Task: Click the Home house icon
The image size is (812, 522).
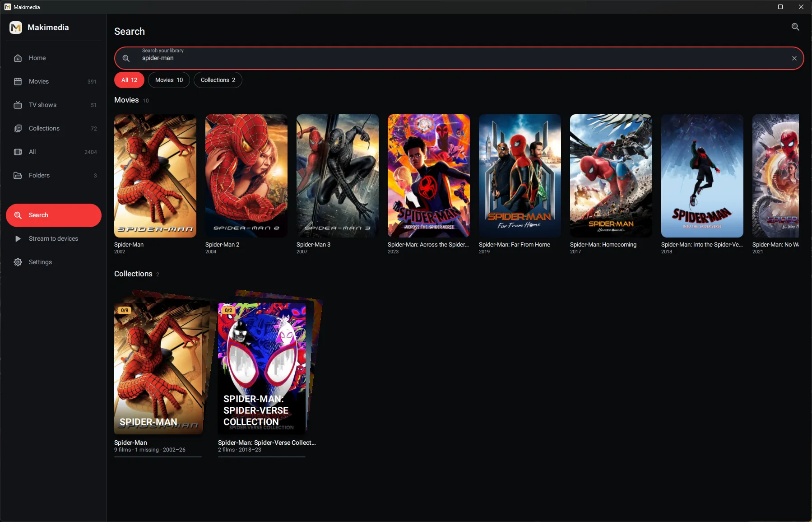Action: [18, 58]
